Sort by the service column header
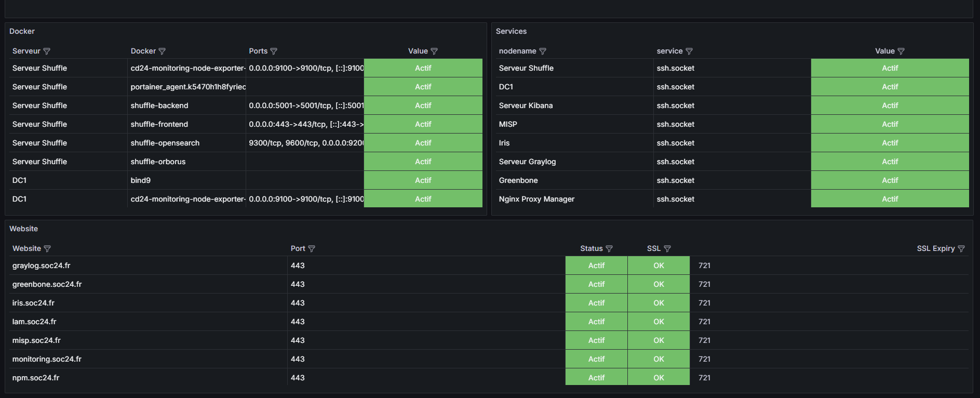 (x=669, y=51)
